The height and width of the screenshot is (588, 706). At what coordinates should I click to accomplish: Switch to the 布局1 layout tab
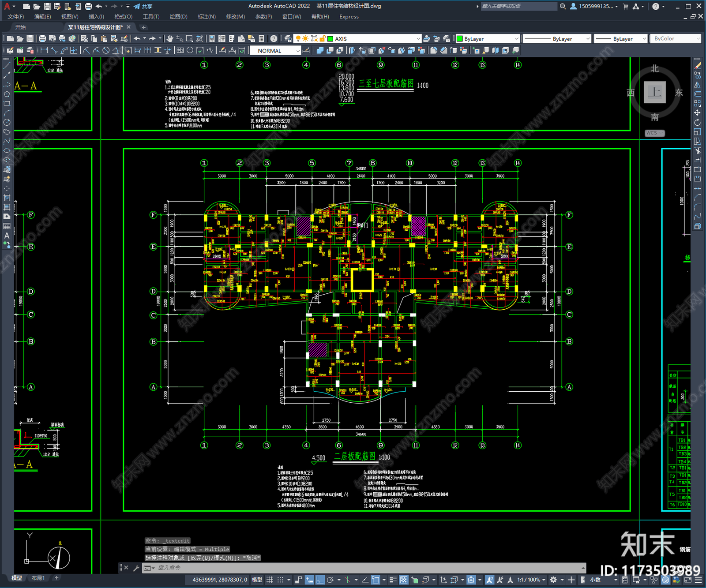click(x=38, y=578)
